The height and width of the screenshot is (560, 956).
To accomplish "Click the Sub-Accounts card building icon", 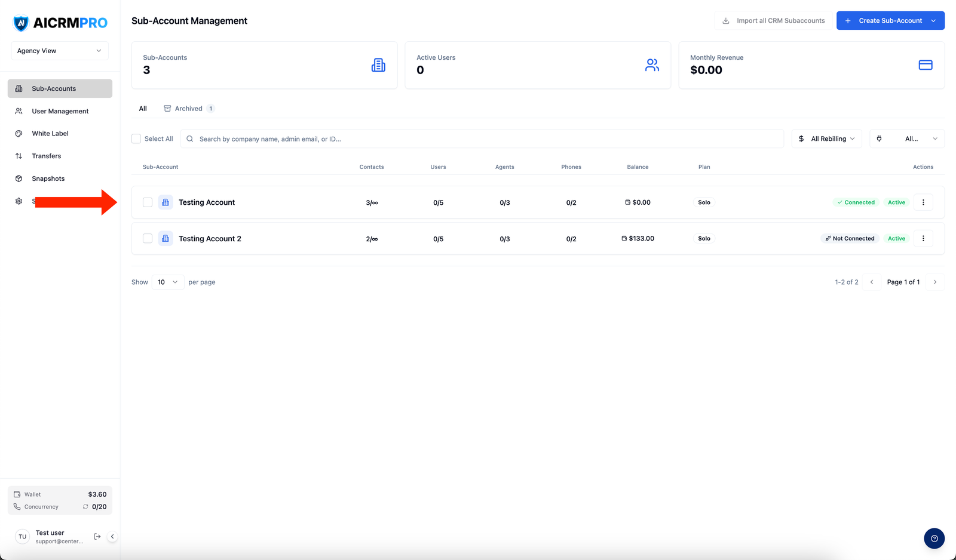I will coord(378,65).
